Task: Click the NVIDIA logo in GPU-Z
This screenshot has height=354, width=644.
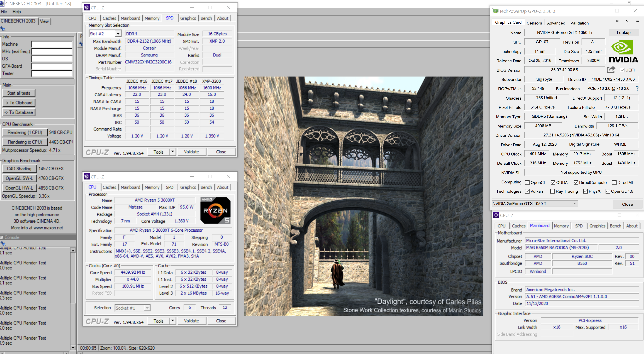Action: (x=624, y=51)
